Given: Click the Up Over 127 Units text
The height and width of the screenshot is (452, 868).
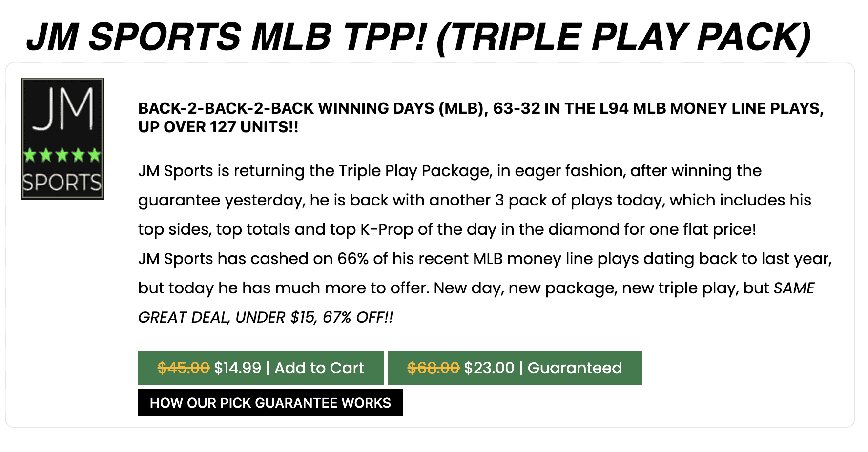Looking at the screenshot, I should 218,127.
